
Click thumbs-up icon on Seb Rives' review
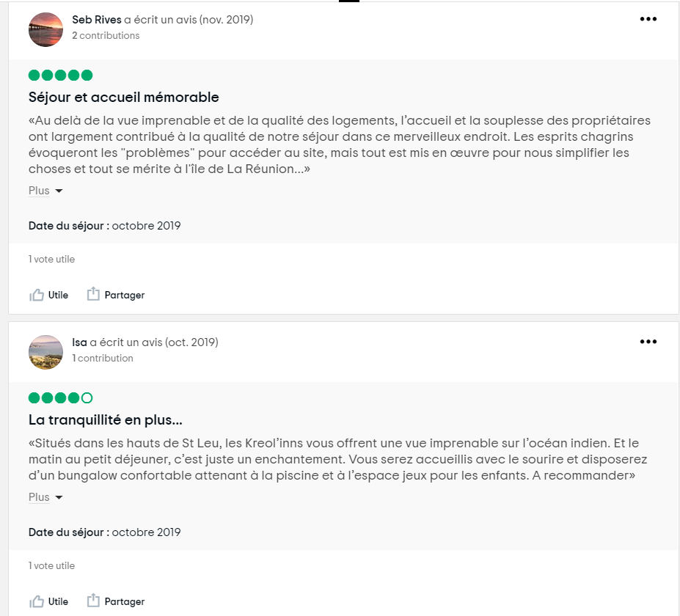[x=37, y=295]
